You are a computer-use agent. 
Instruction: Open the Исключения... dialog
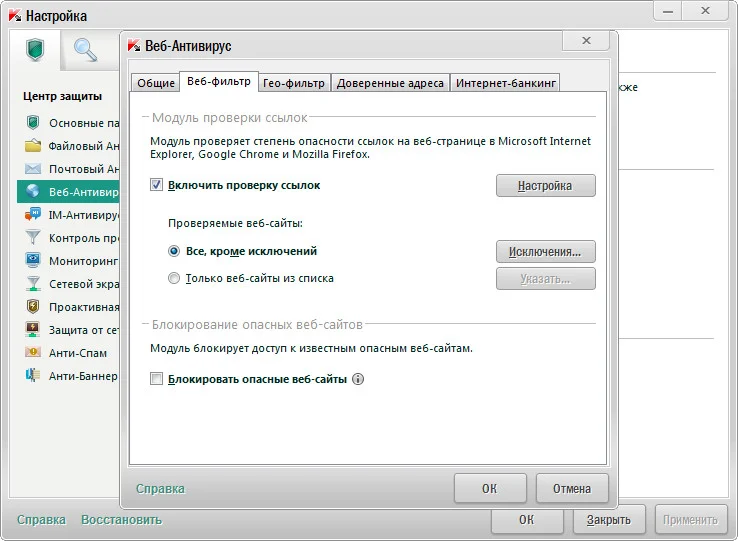pos(545,251)
